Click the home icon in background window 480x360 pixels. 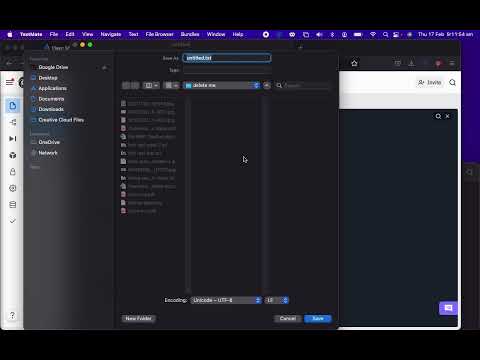point(354,63)
